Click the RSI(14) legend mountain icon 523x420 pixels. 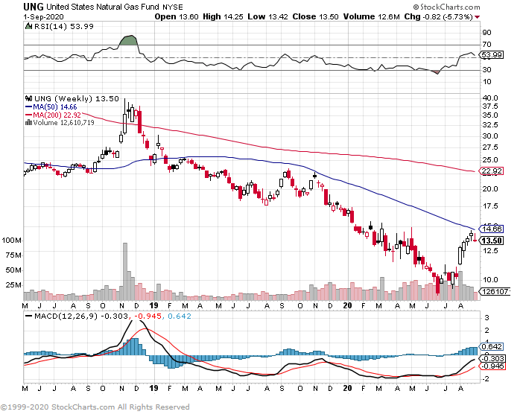(x=29, y=26)
